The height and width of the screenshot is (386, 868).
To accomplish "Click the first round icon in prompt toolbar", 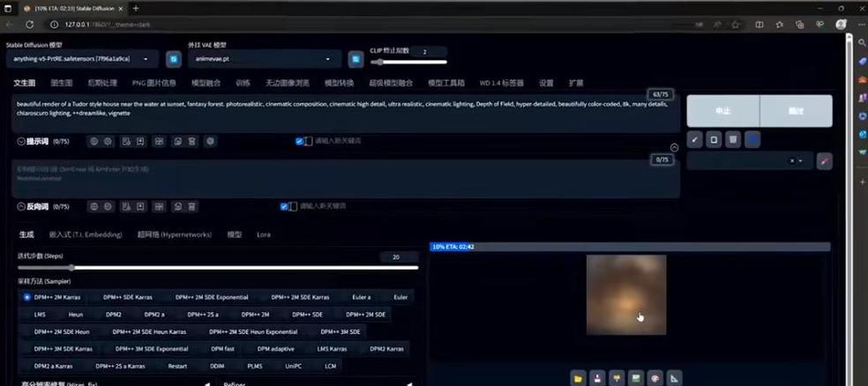I will coord(94,142).
